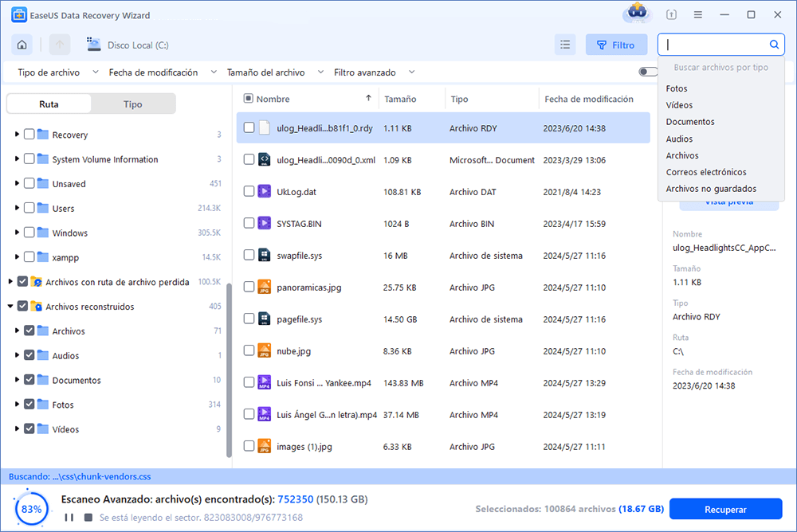797x532 pixels.
Task: Sort by the Tamaño column header
Action: pyautogui.click(x=400, y=99)
